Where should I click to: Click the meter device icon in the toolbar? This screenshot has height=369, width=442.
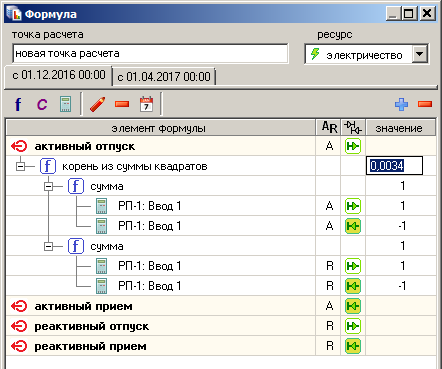(66, 104)
